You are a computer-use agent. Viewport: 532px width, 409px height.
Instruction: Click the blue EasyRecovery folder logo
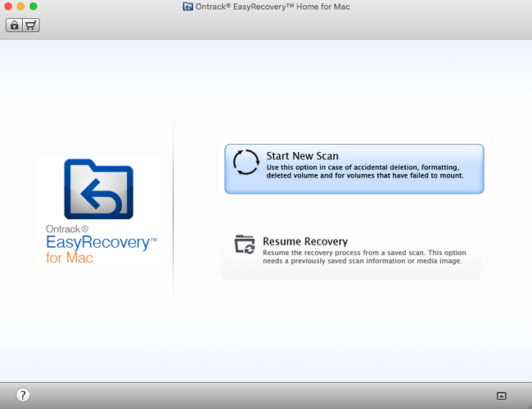pos(98,189)
